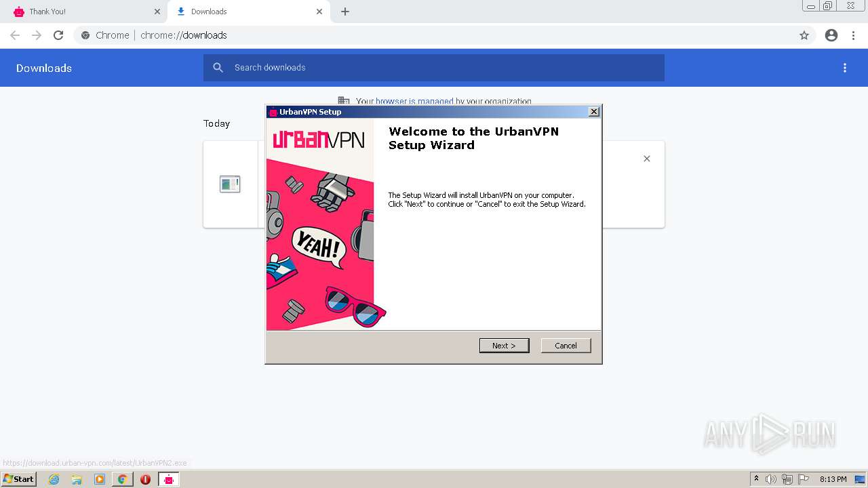868x488 pixels.
Task: Bookmark this page with star icon
Action: click(x=804, y=35)
